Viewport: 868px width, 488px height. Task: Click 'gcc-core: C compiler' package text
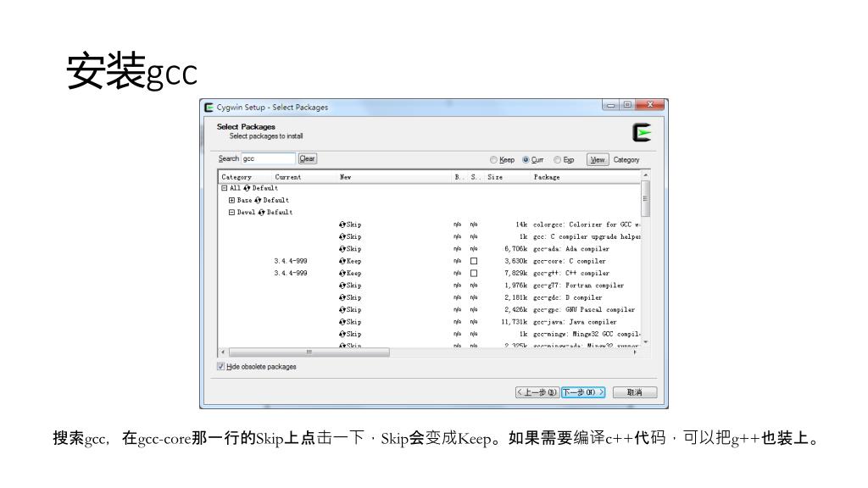[569, 261]
